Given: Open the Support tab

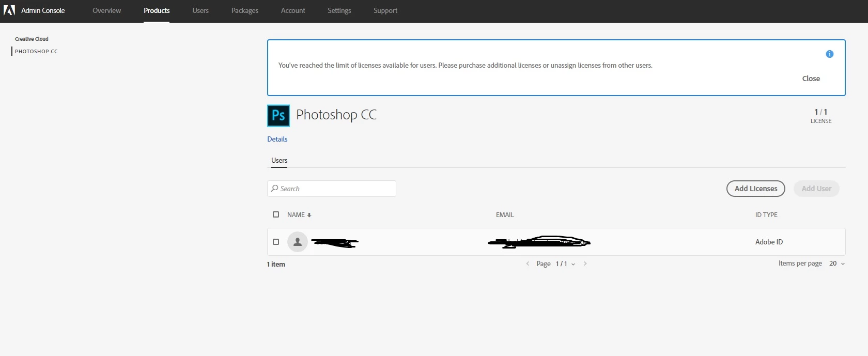Looking at the screenshot, I should click(x=385, y=11).
